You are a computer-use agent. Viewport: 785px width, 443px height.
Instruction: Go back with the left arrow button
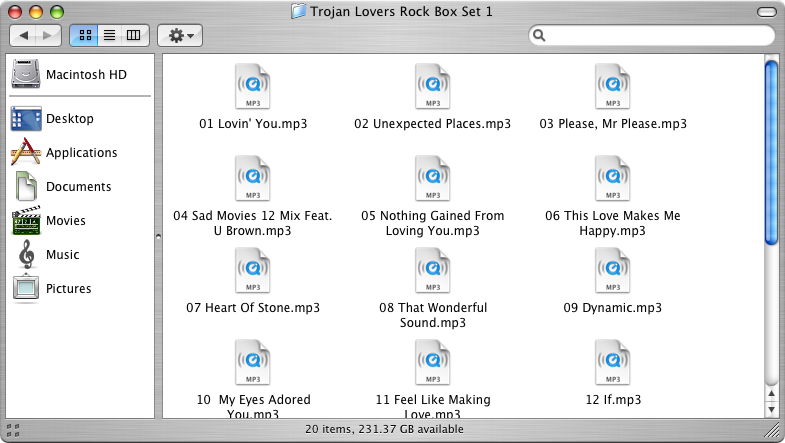click(x=23, y=36)
